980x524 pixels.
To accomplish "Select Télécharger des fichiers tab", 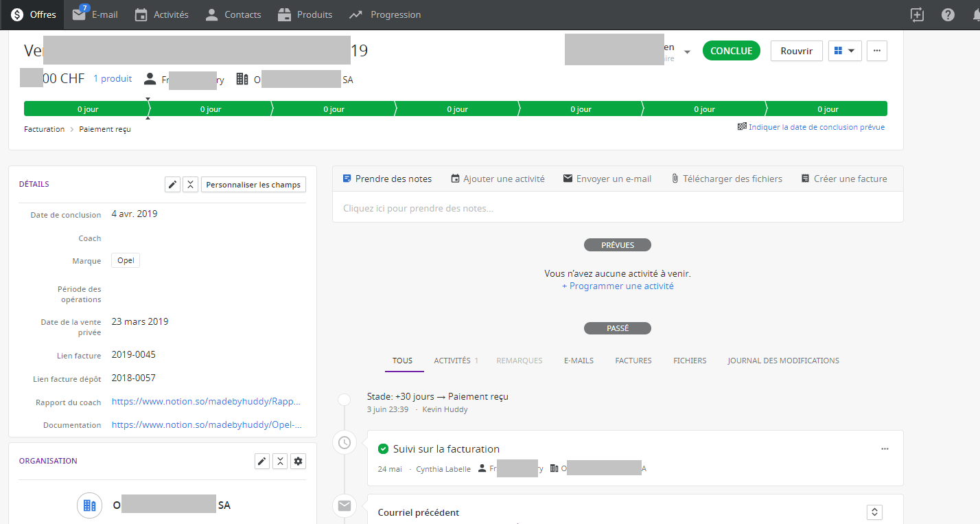I will [x=727, y=179].
